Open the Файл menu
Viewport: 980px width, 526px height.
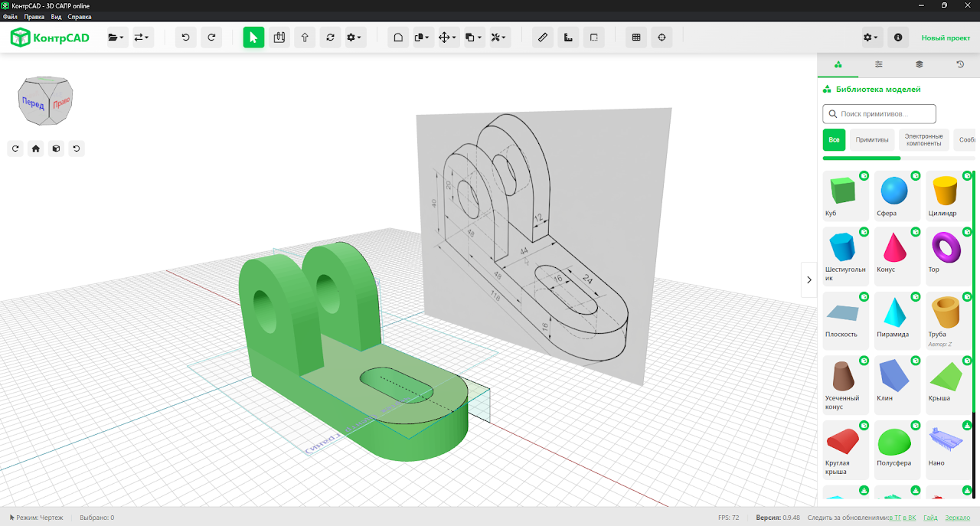tap(10, 16)
